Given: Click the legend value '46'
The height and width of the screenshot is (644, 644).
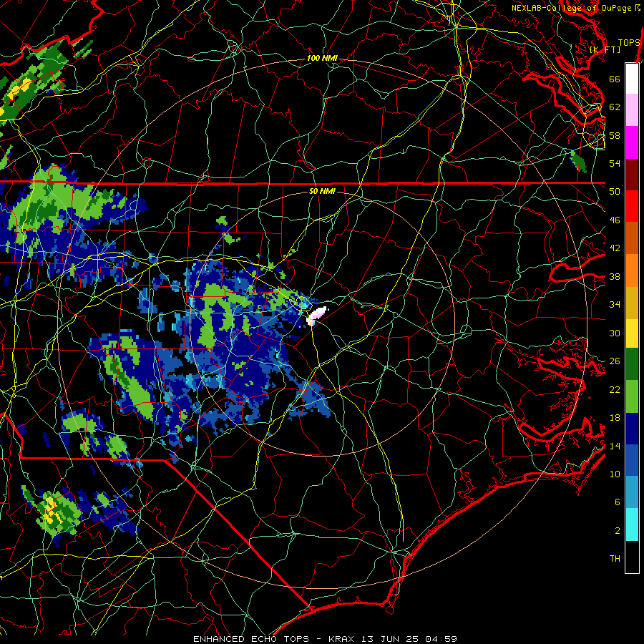Looking at the screenshot, I should [615, 220].
